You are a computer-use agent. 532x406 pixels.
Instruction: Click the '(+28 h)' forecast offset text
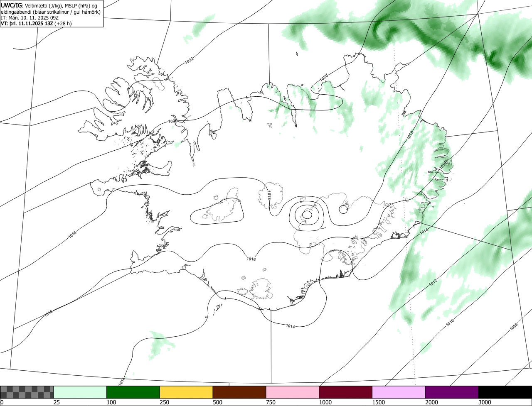point(63,23)
